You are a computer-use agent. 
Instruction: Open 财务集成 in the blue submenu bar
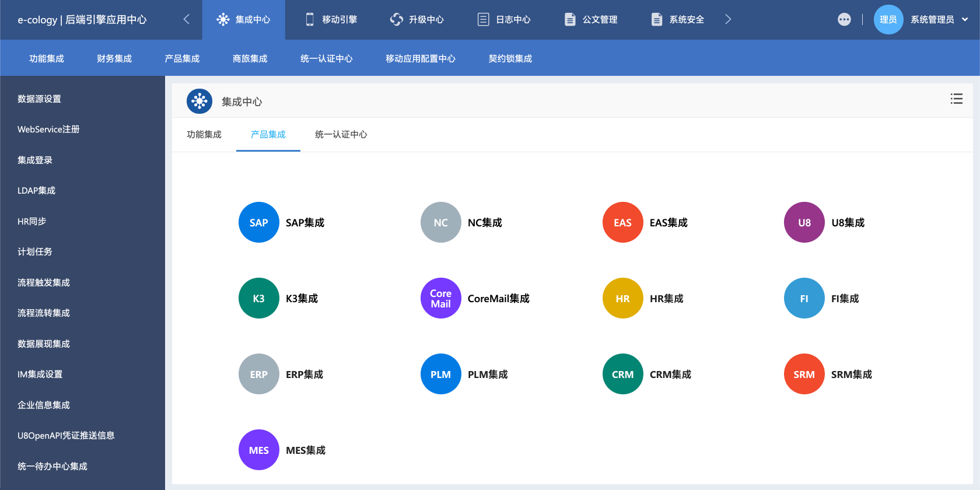tap(114, 58)
